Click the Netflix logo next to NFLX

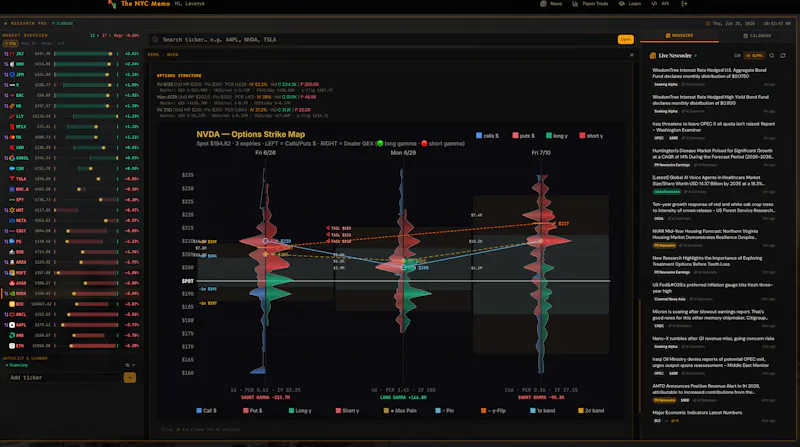point(12,127)
